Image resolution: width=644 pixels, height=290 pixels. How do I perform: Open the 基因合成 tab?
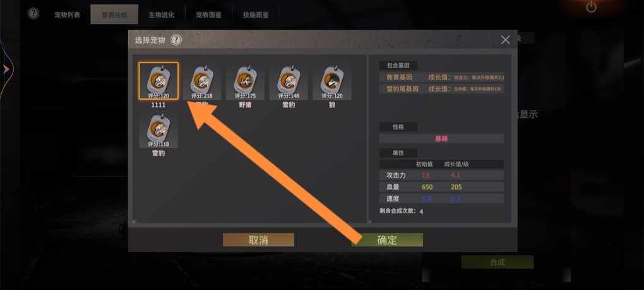tap(114, 15)
